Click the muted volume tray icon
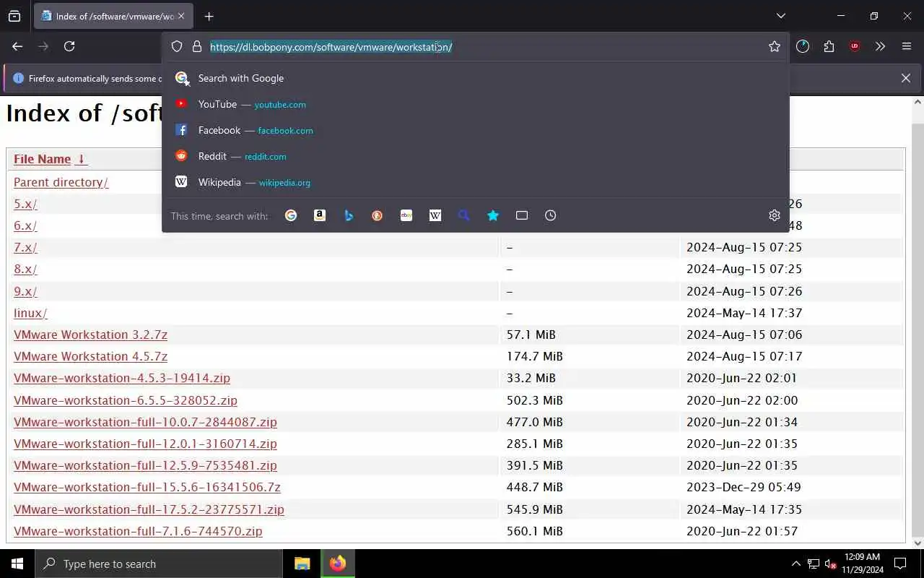924x578 pixels. click(831, 564)
